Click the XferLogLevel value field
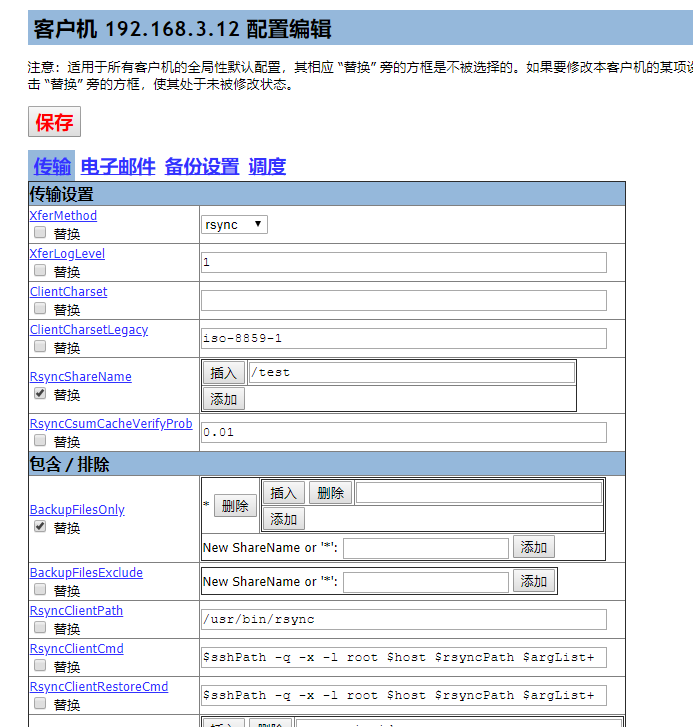 point(404,262)
